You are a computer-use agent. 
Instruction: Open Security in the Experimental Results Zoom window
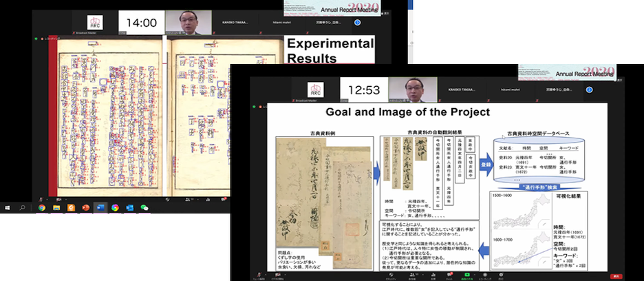pos(168,200)
